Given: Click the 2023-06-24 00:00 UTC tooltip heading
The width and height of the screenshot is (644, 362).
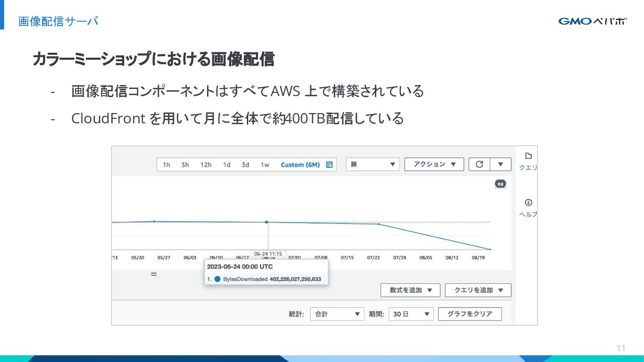Looking at the screenshot, I should 240,267.
